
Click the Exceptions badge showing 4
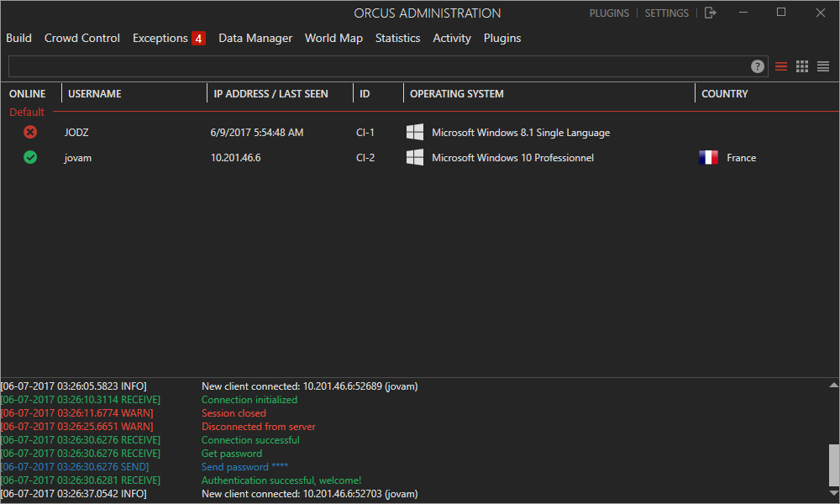(x=198, y=38)
